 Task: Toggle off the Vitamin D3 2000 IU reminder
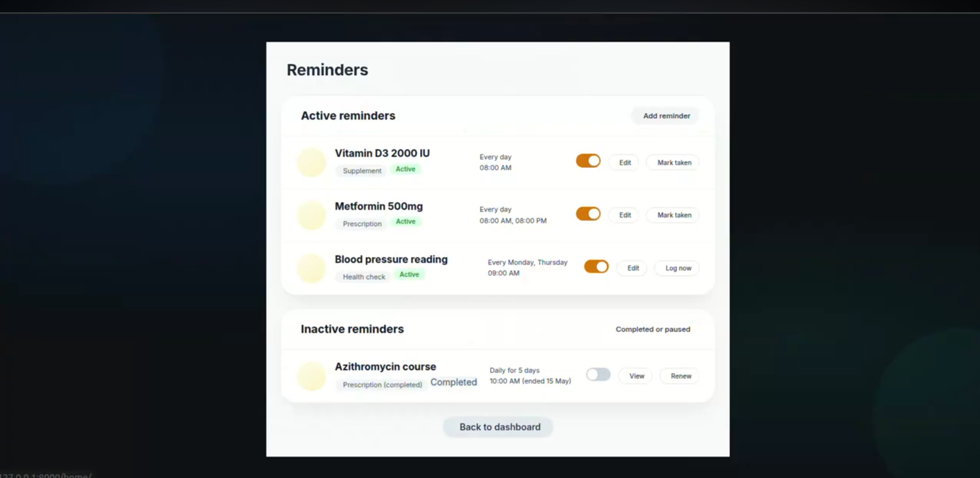point(588,160)
